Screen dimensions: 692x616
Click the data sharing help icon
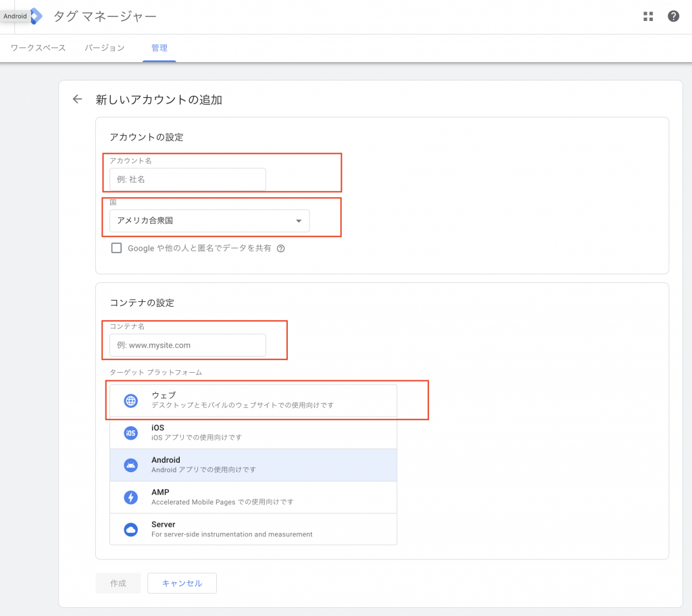tap(280, 249)
